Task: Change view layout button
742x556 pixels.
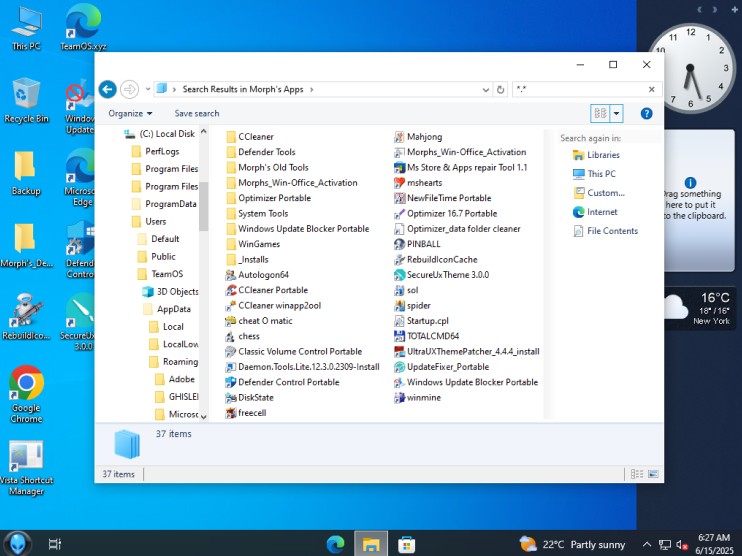Action: 601,114
